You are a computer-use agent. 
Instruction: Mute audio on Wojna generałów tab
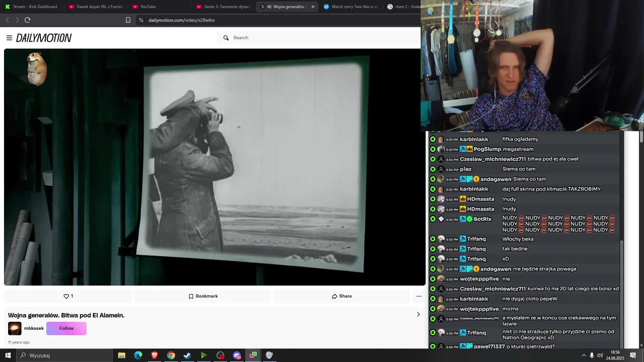pyautogui.click(x=269, y=7)
